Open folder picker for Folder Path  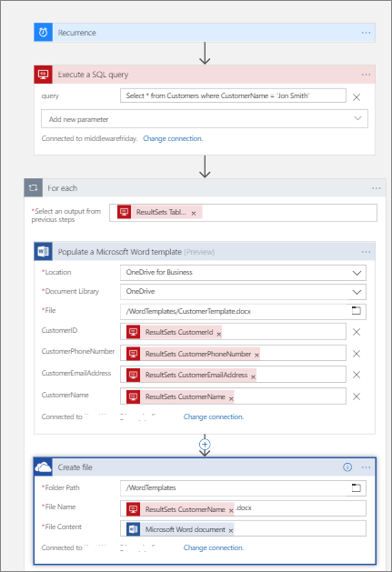[x=356, y=487]
